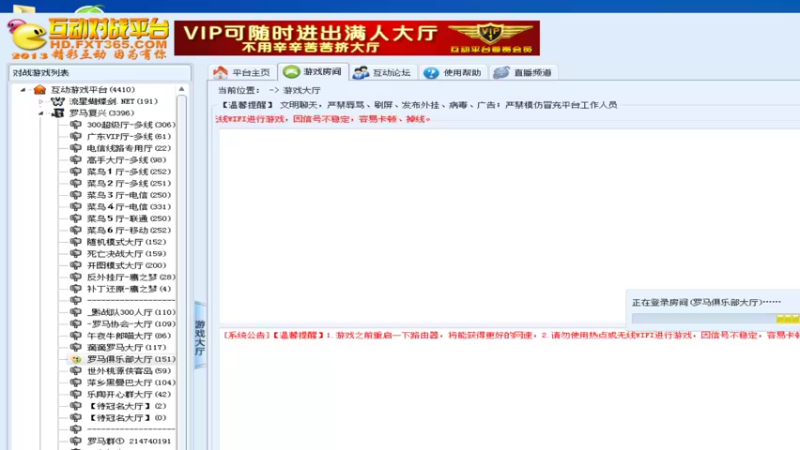800x450 pixels.
Task: Select 反外挂厅-鹰之梦 room
Action: click(131, 277)
